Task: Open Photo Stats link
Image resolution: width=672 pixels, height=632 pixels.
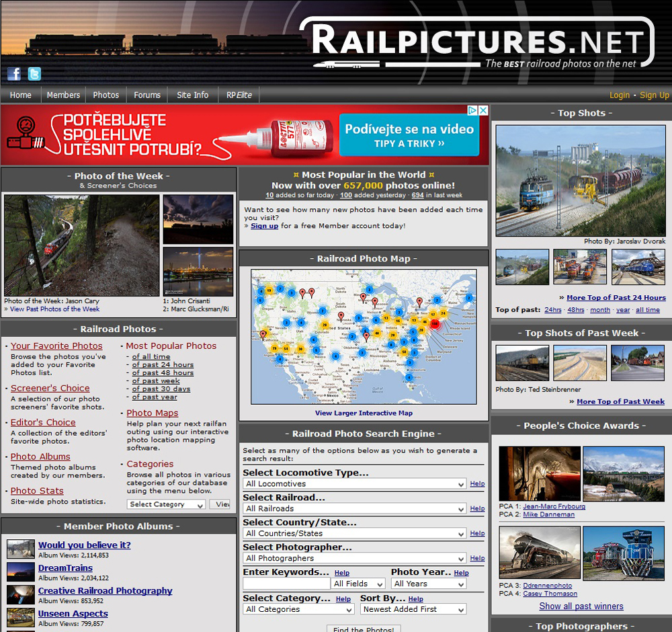Action: click(x=37, y=491)
